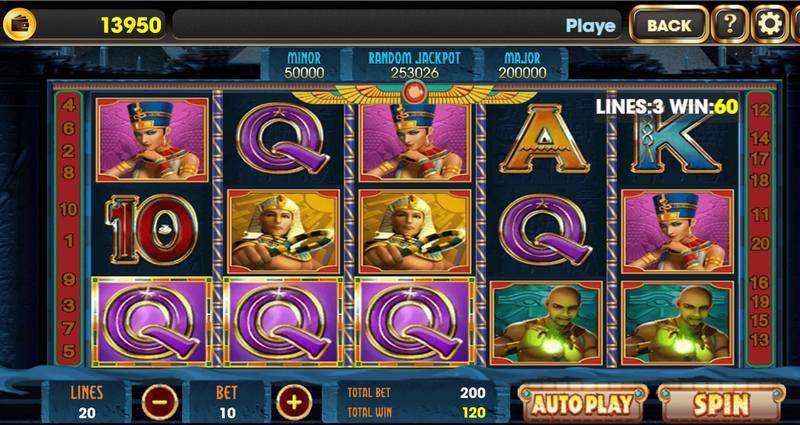Image resolution: width=800 pixels, height=425 pixels.
Task: Tap the golden A symbol on fourth reel
Action: pos(544,139)
